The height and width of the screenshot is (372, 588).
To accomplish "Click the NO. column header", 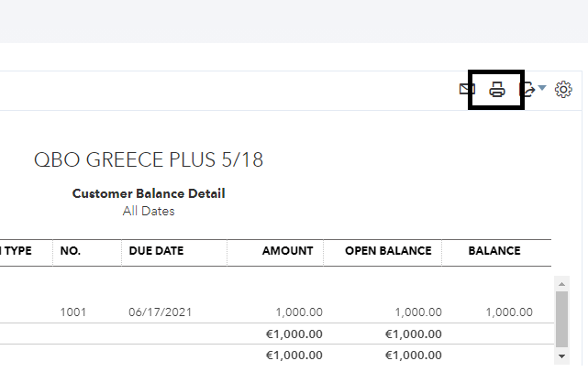I will pyautogui.click(x=71, y=251).
